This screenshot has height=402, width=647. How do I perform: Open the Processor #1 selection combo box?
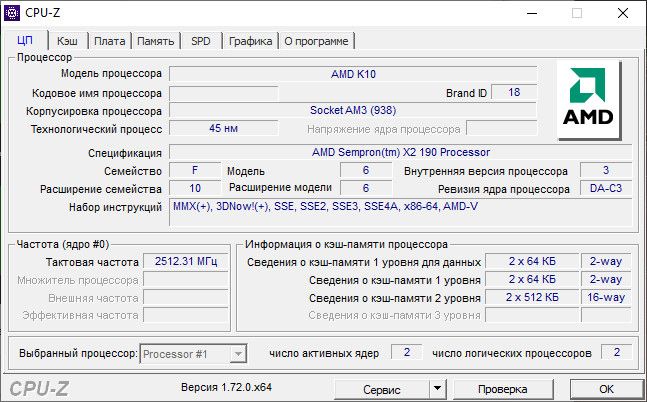193,354
